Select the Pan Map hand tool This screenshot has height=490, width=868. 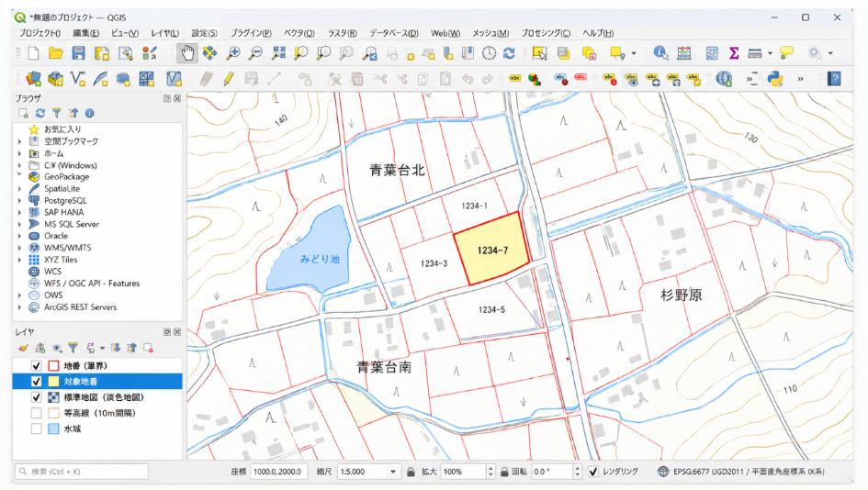(x=187, y=53)
